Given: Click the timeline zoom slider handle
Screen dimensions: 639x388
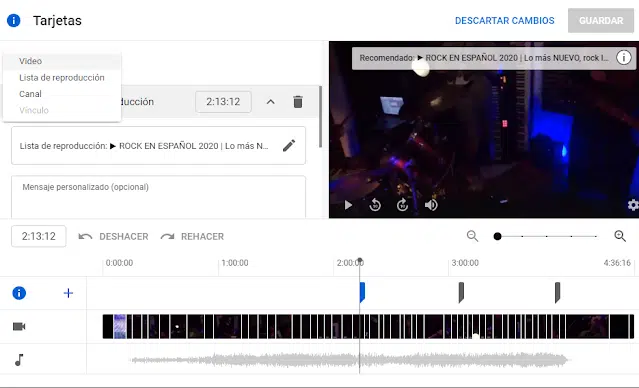Looking at the screenshot, I should tap(497, 236).
